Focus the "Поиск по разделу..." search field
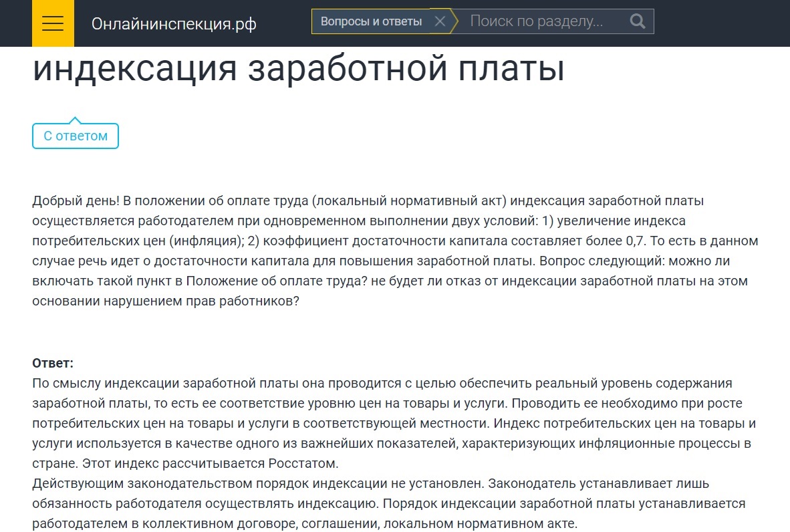The image size is (790, 532). (541, 21)
